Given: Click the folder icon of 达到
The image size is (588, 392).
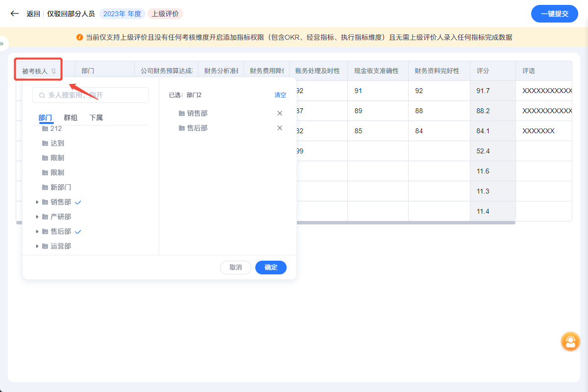Looking at the screenshot, I should tap(45, 143).
